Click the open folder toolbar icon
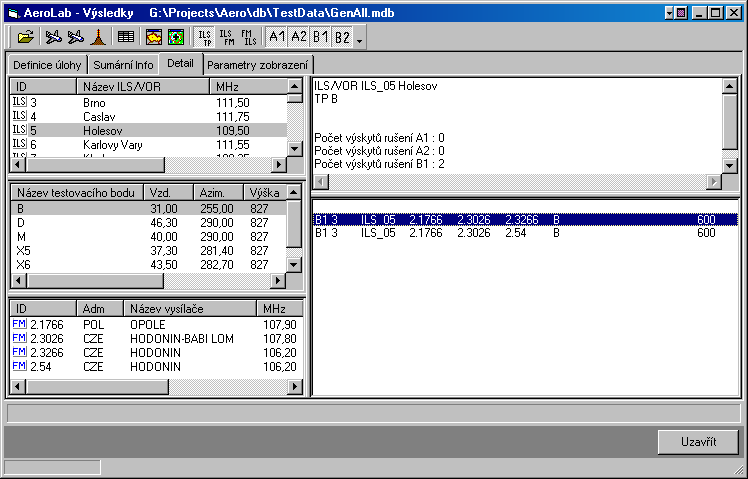Screen dimensions: 748x479 pyautogui.click(x=26, y=37)
